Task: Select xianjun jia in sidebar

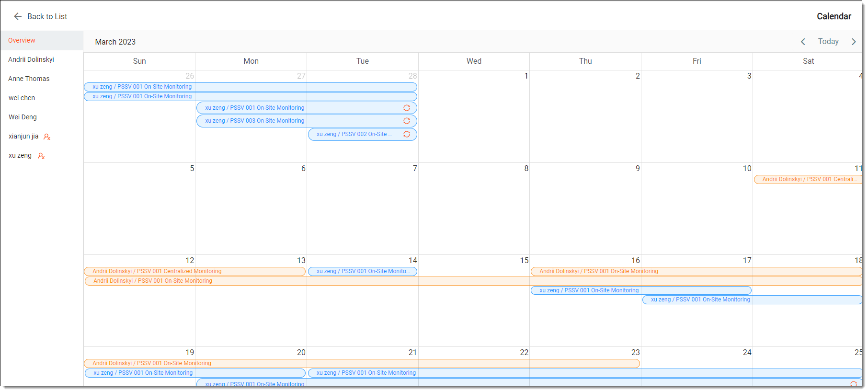Action: click(x=42, y=137)
